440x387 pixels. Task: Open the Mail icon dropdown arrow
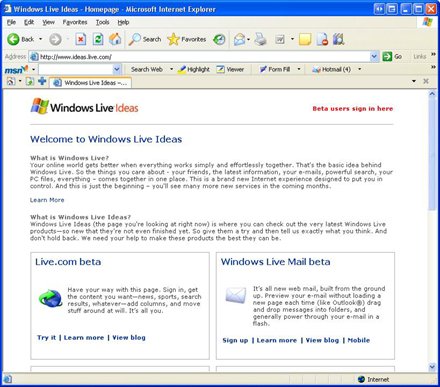point(248,39)
